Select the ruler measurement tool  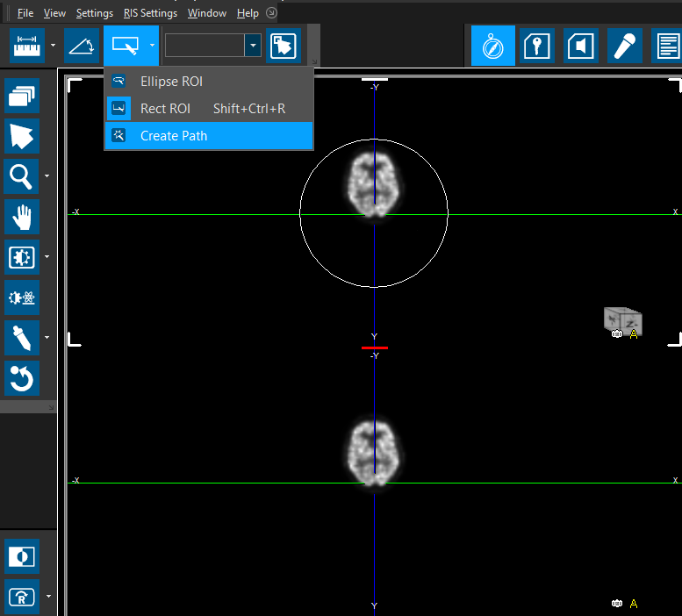pyautogui.click(x=27, y=45)
